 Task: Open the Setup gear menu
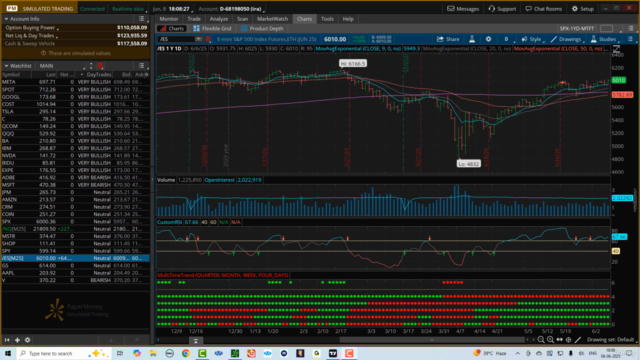coord(582,9)
